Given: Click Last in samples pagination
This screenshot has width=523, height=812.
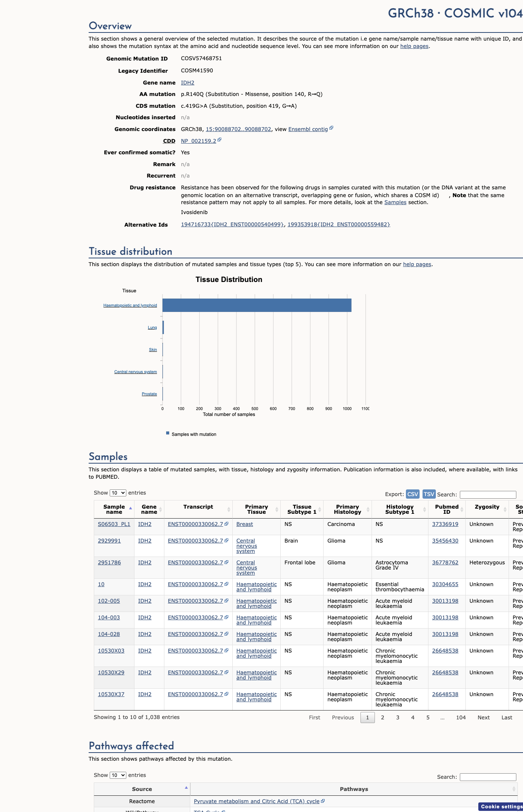Looking at the screenshot, I should (x=507, y=718).
